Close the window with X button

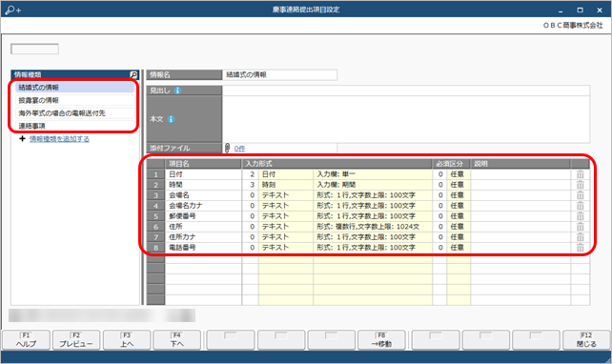click(600, 10)
